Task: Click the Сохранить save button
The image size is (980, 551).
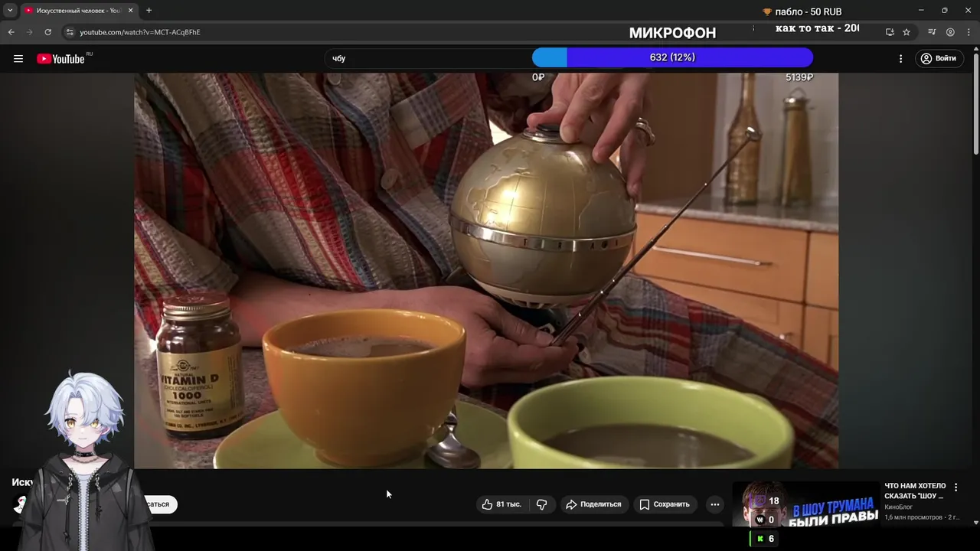Action: 665,504
